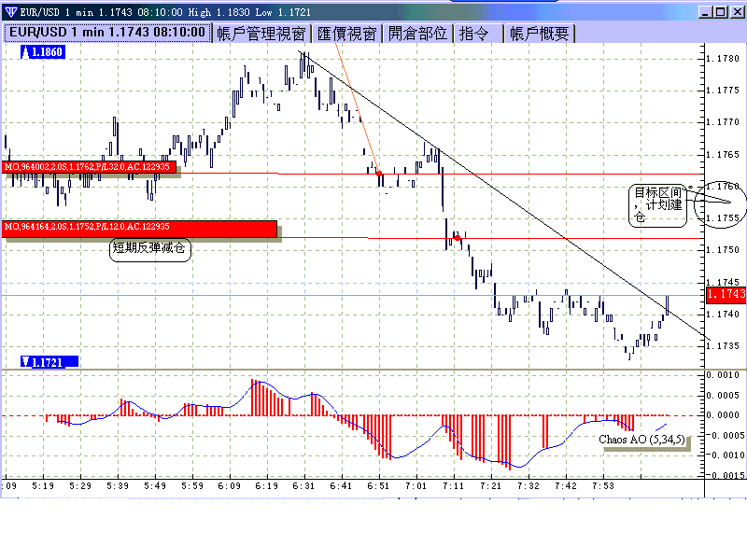This screenshot has width=747, height=560.
Task: Click the 1.1770 price axis label
Action: pos(722,122)
